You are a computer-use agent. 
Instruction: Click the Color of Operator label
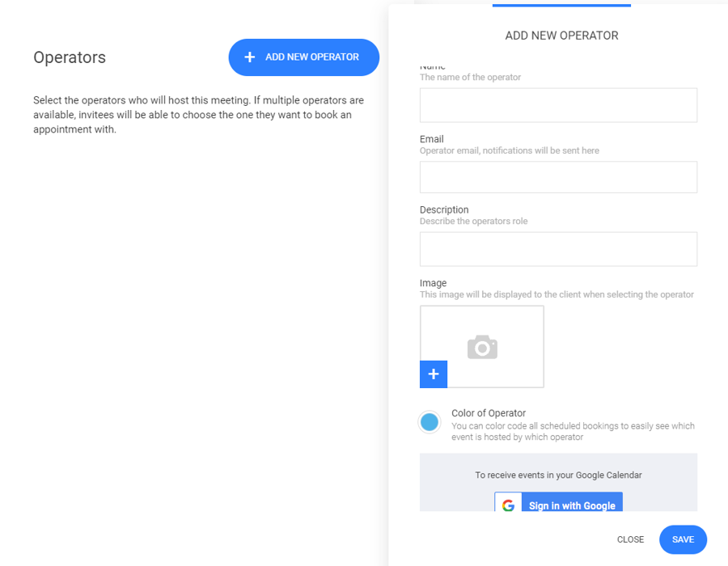point(489,413)
